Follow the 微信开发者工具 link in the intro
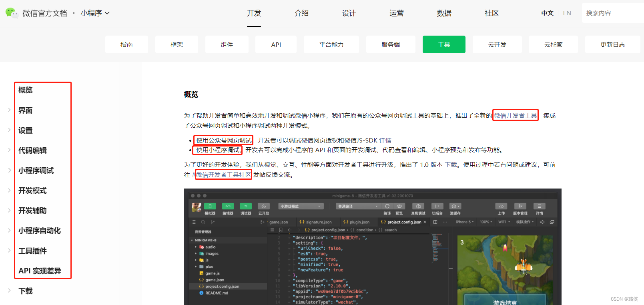 click(x=515, y=115)
